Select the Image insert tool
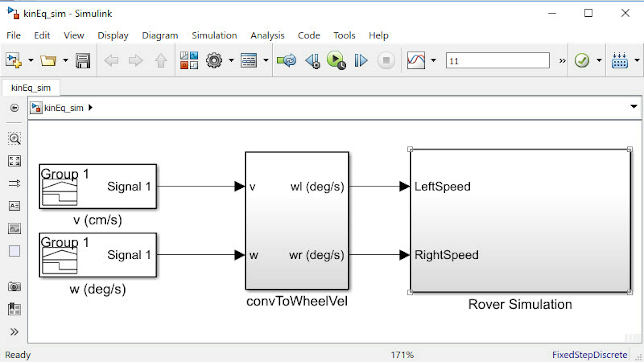 tap(14, 228)
